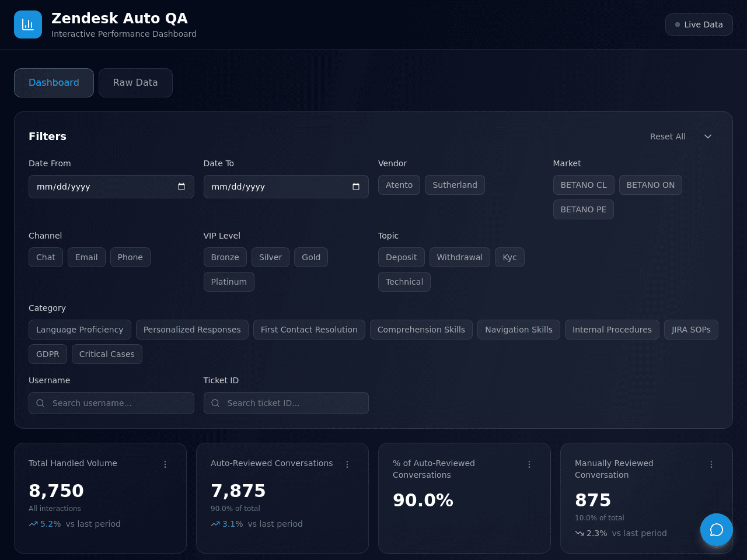Open the floating chat bubble button
The image size is (747, 560).
click(x=717, y=530)
